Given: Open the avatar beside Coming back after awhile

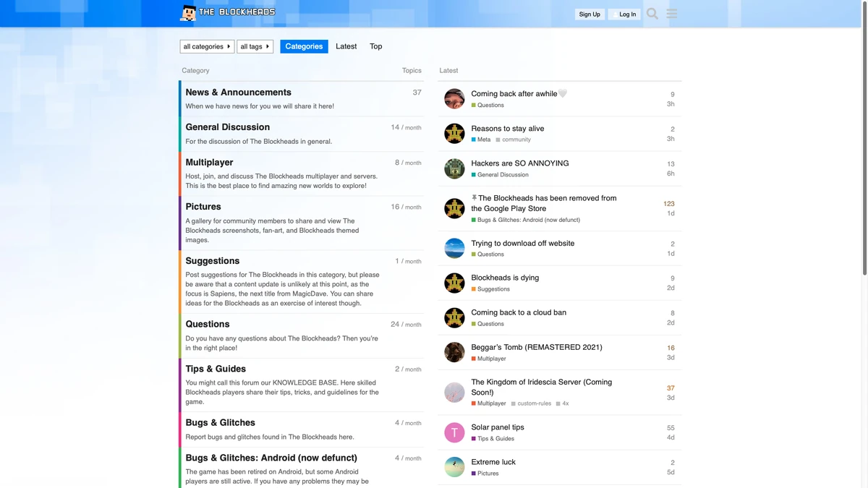Looking at the screenshot, I should pyautogui.click(x=454, y=98).
